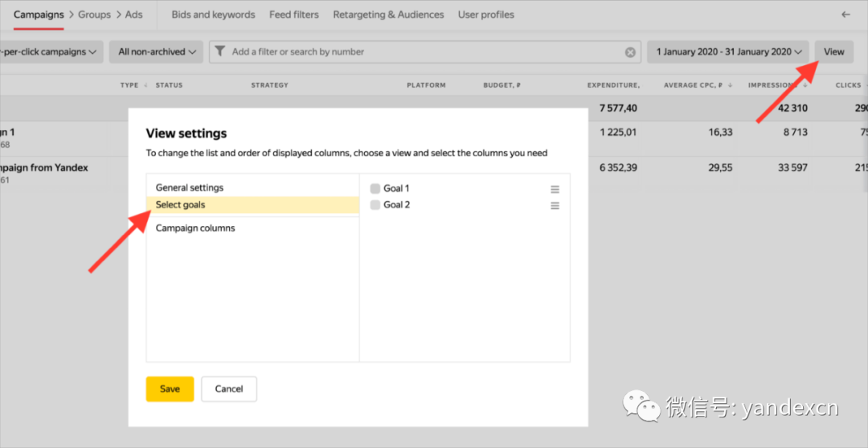Cancel the View settings dialog
The width and height of the screenshot is (868, 448).
(x=229, y=388)
